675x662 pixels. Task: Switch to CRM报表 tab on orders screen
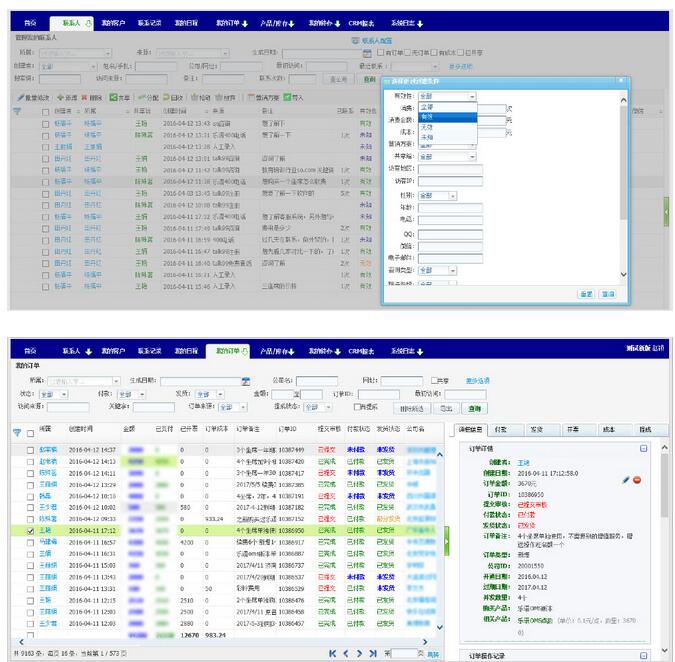361,352
